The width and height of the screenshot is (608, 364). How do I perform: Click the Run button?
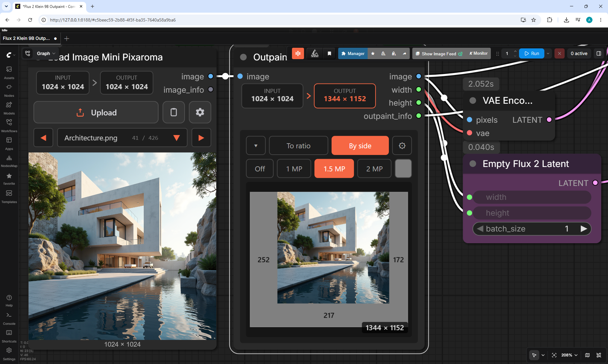pos(532,53)
